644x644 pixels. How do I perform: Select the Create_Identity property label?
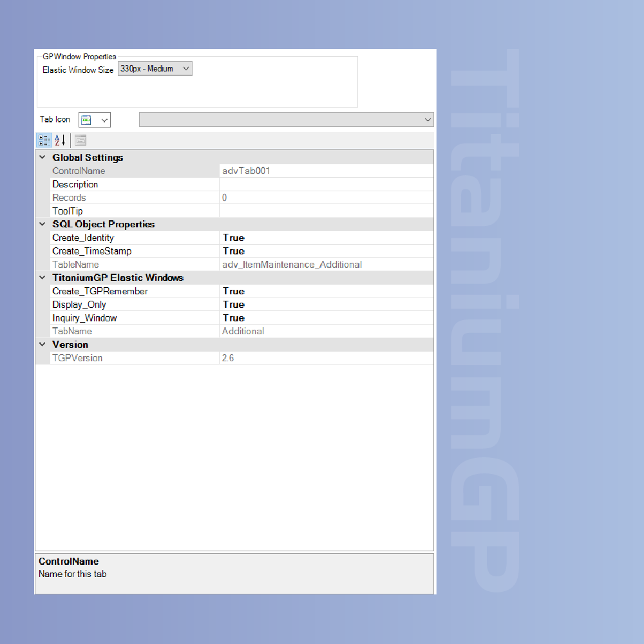tap(83, 238)
